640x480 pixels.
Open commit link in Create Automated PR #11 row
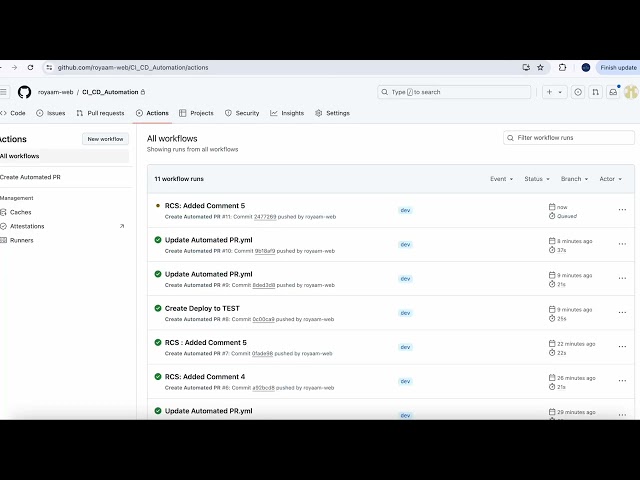[x=265, y=217]
